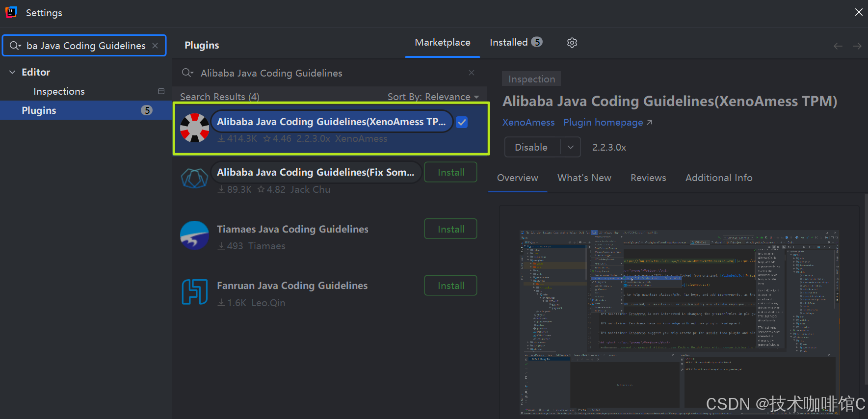This screenshot has height=419, width=868.
Task: Switch to the Marketplace tab
Action: 443,43
